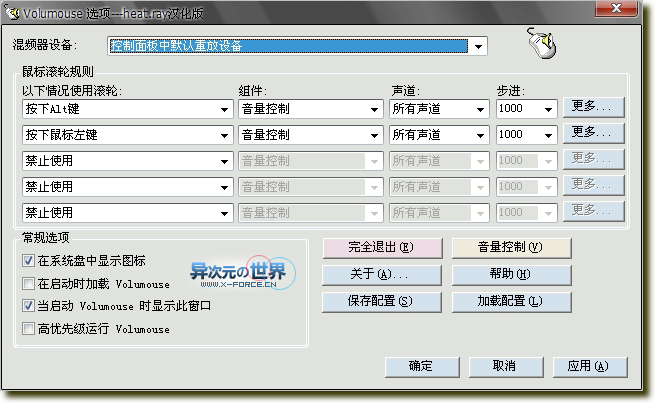This screenshot has width=655, height=403.
Task: Open the 关于 (A)... dialog
Action: 382,275
